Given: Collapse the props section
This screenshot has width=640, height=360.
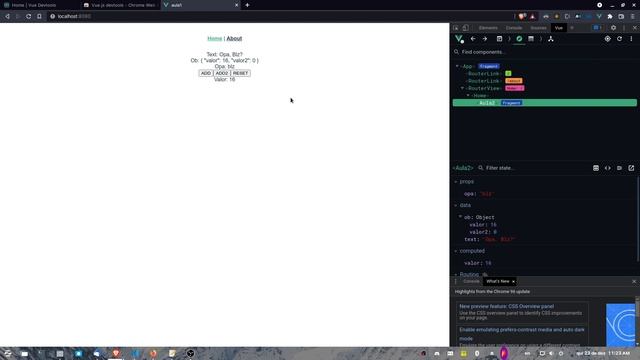Looking at the screenshot, I should click(456, 182).
